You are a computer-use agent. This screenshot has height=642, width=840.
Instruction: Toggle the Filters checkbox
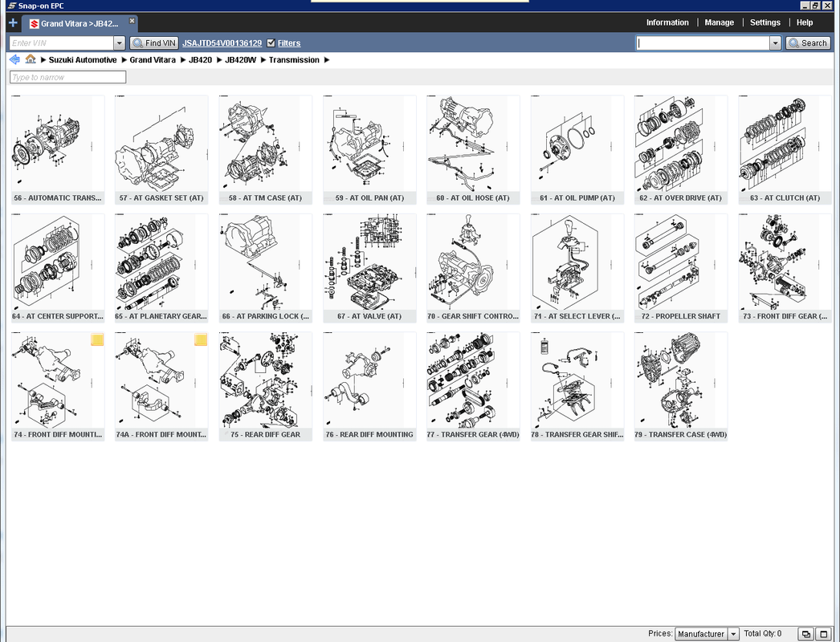click(x=271, y=43)
